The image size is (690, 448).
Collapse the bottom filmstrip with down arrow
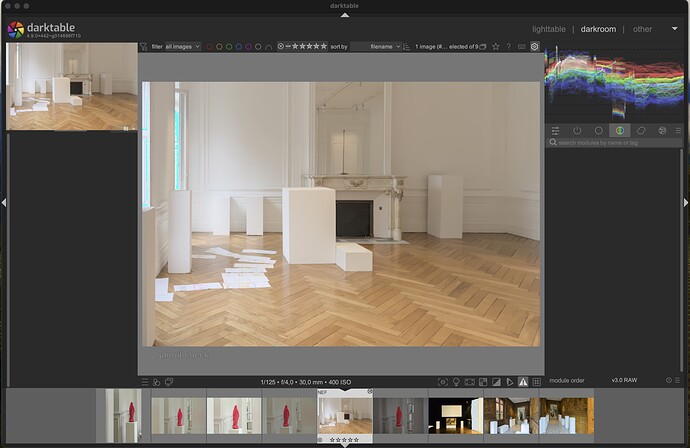345,445
